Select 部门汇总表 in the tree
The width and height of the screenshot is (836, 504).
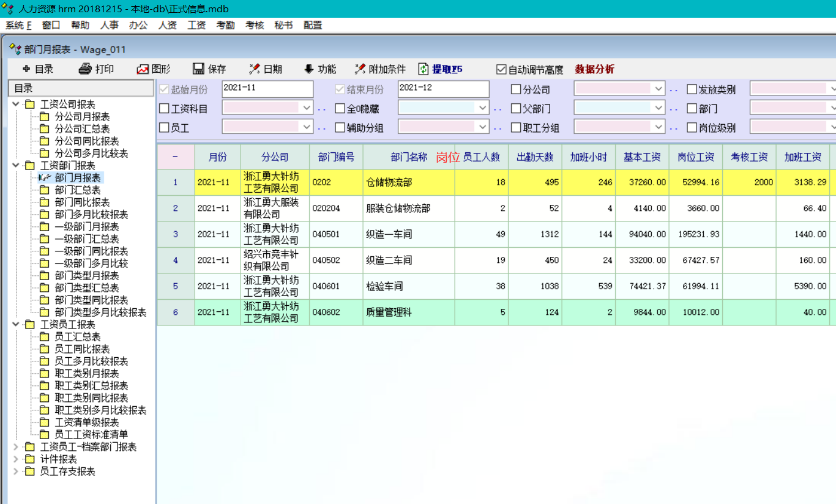click(78, 190)
